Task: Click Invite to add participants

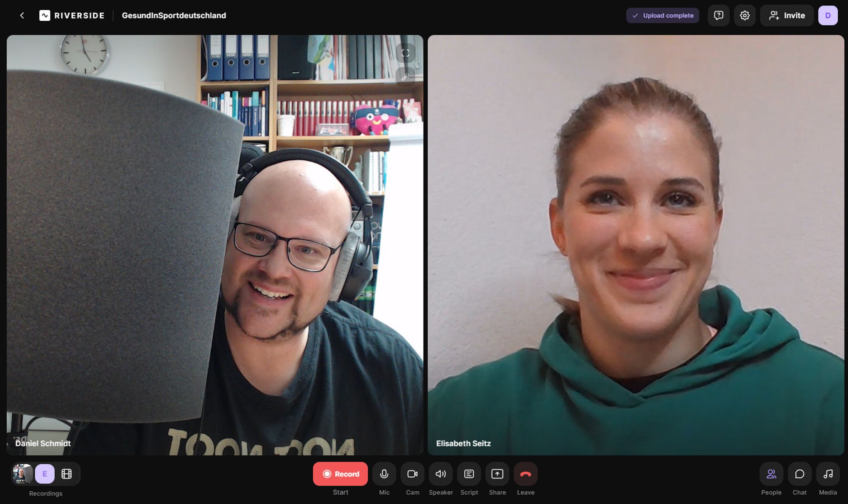Action: point(787,15)
